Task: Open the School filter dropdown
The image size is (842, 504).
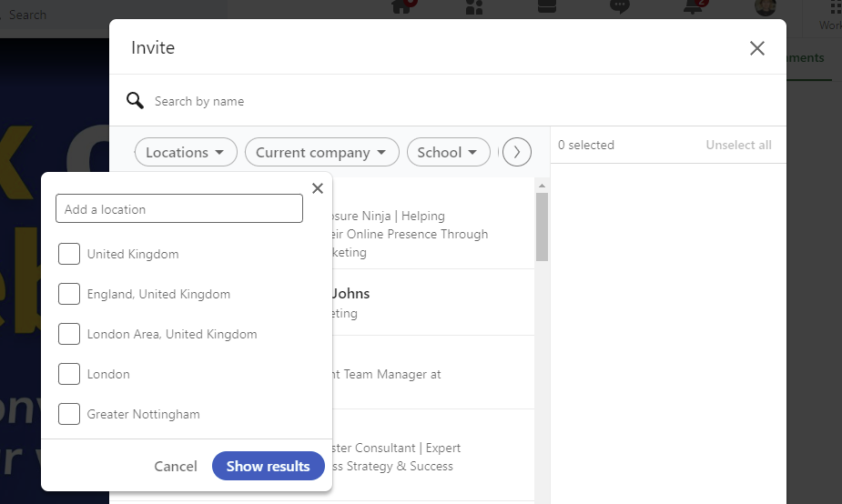Action: [449, 153]
